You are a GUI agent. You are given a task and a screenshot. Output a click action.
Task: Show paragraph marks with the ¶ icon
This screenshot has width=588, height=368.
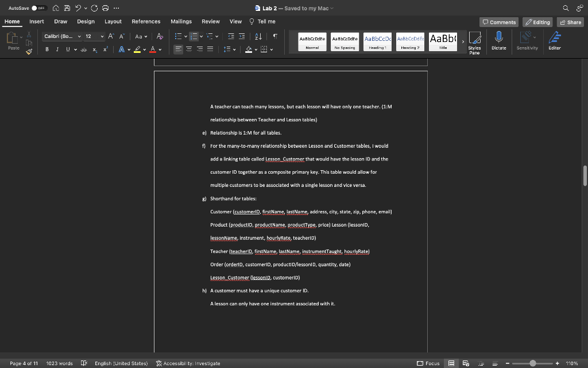coord(274,36)
